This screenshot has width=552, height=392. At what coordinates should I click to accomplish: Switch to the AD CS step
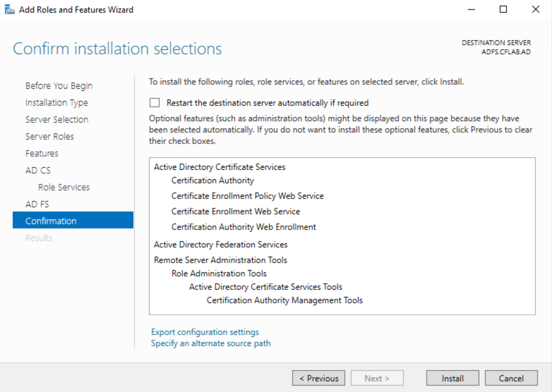(x=38, y=170)
